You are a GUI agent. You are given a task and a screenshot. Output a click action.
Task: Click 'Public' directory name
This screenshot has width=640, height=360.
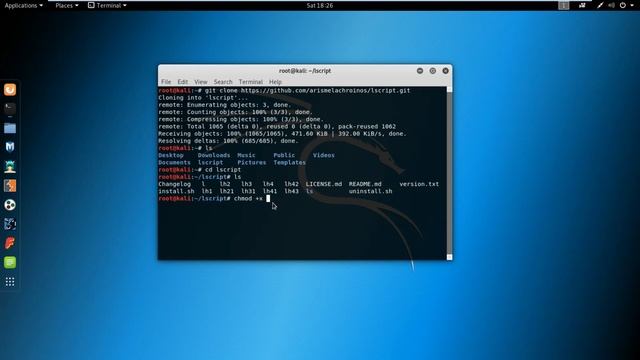(x=284, y=155)
